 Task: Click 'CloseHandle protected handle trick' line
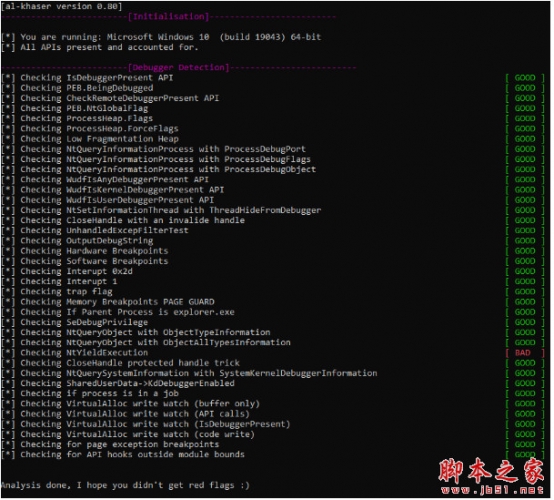click(120, 363)
